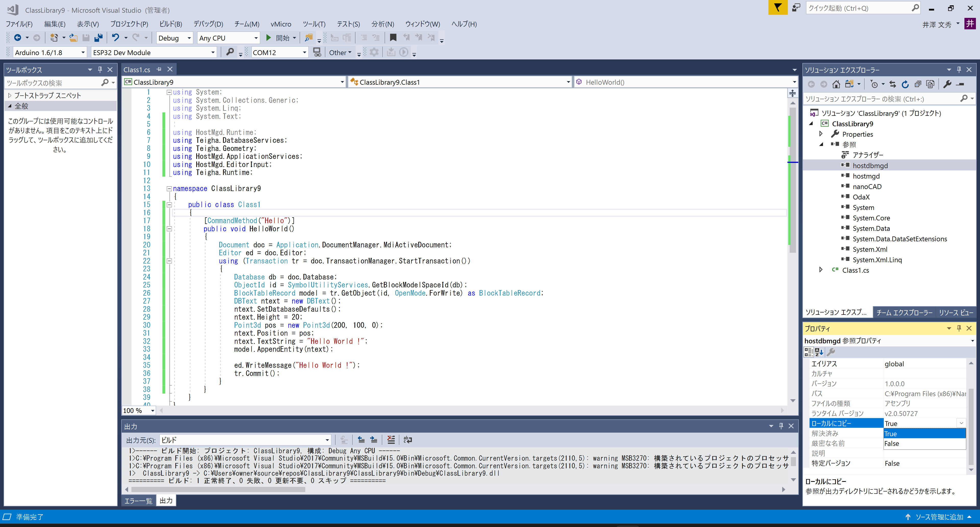Click the notifications filter flag icon

778,8
